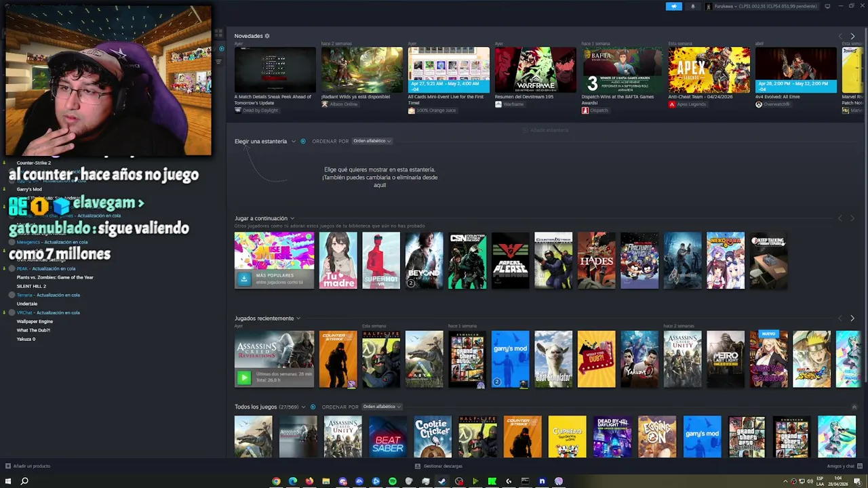This screenshot has width=868, height=488.
Task: Open the Warframe Devstream 195 news
Action: [x=535, y=70]
